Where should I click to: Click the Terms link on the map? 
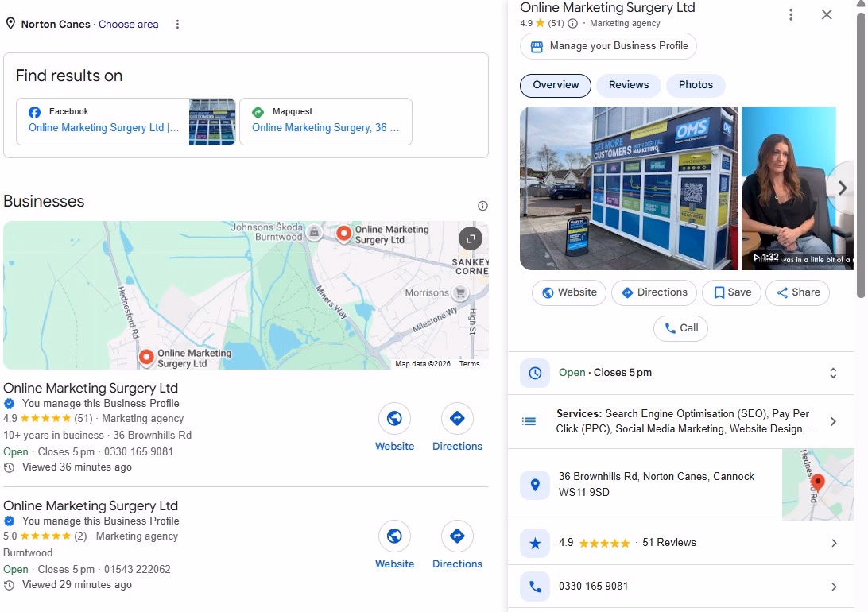(470, 363)
